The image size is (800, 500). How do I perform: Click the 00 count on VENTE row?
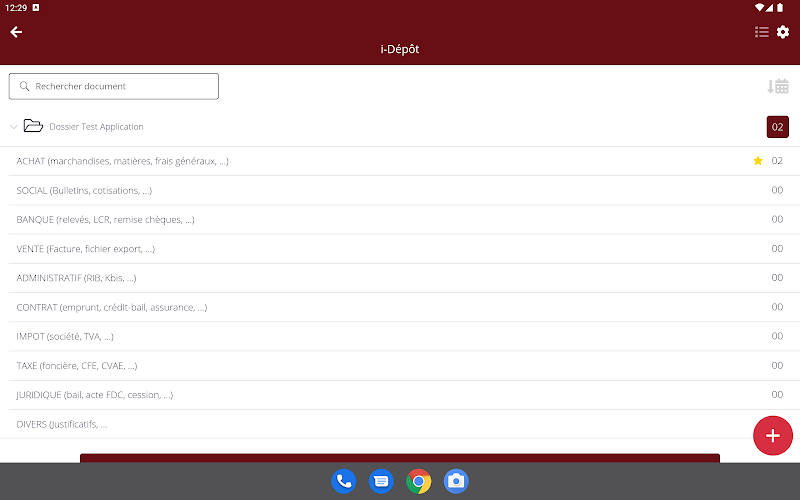[x=777, y=248]
